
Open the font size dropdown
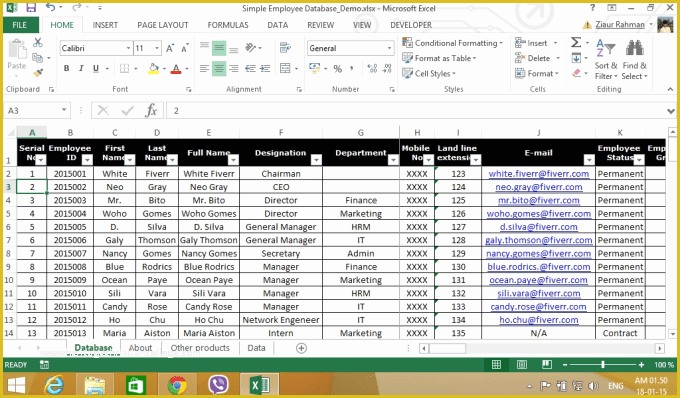pyautogui.click(x=157, y=48)
